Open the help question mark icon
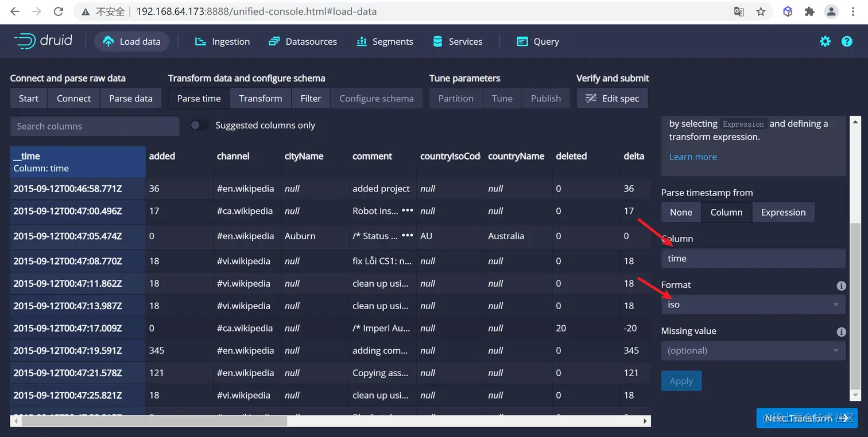The width and height of the screenshot is (868, 437). coord(847,41)
